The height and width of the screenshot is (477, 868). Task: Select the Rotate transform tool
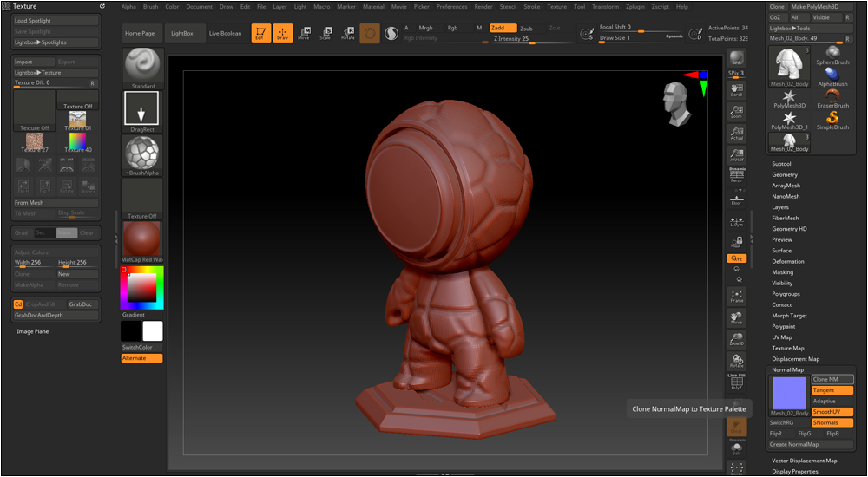[347, 34]
